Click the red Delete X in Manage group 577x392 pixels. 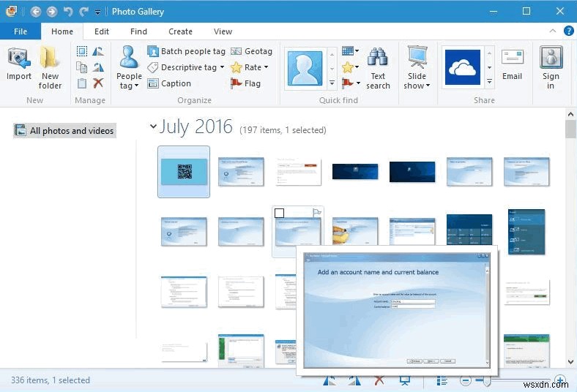coord(98,83)
